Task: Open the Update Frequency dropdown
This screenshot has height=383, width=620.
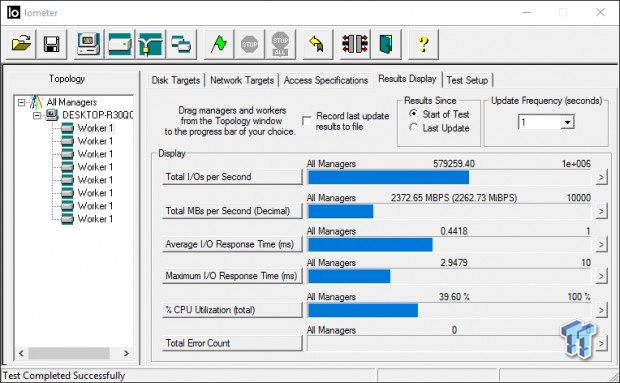Action: click(567, 122)
